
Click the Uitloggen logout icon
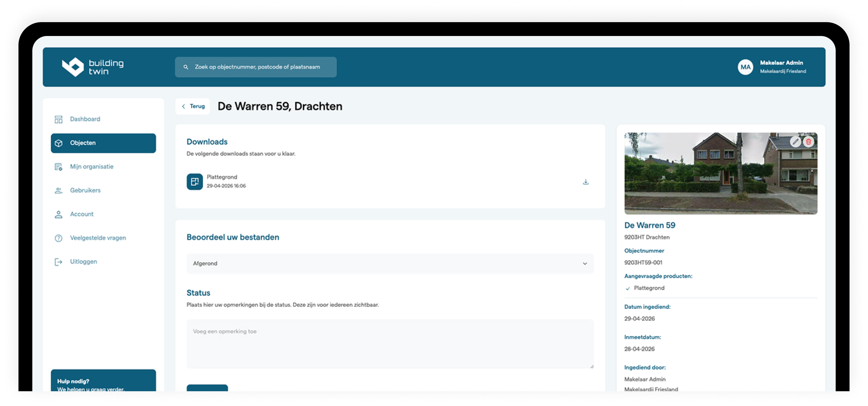pyautogui.click(x=58, y=262)
